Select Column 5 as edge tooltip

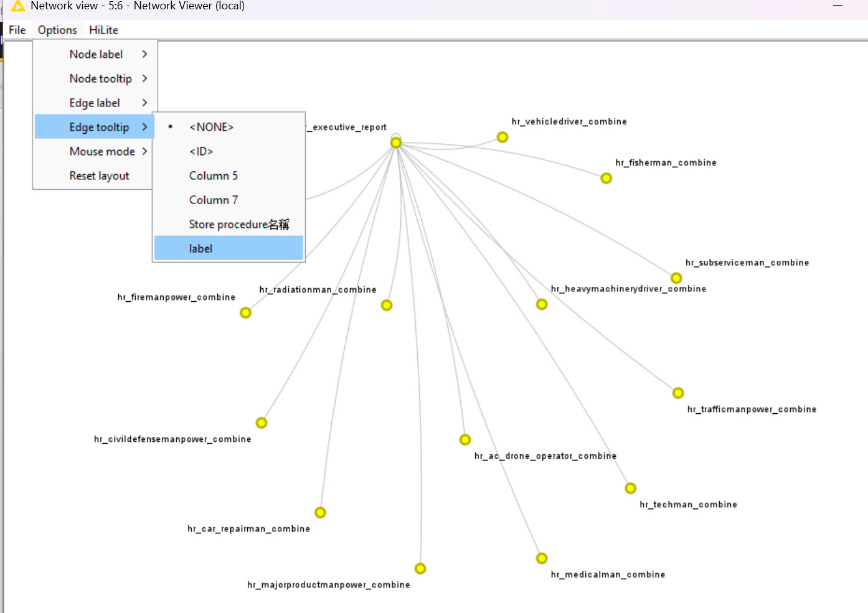tap(229, 175)
